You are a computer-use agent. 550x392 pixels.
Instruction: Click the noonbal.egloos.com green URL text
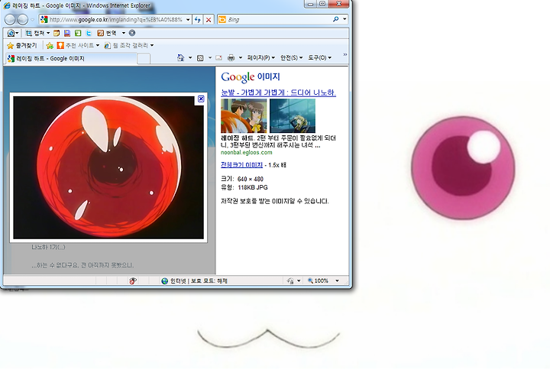pyautogui.click(x=246, y=152)
